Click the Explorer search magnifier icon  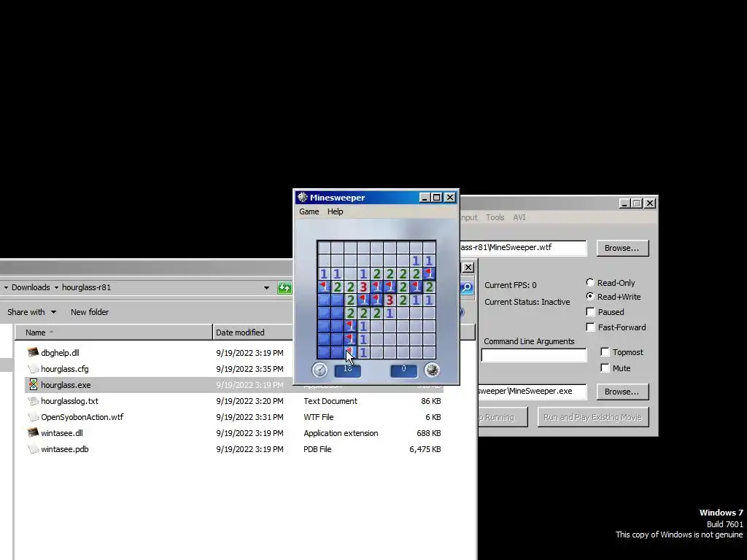[466, 287]
